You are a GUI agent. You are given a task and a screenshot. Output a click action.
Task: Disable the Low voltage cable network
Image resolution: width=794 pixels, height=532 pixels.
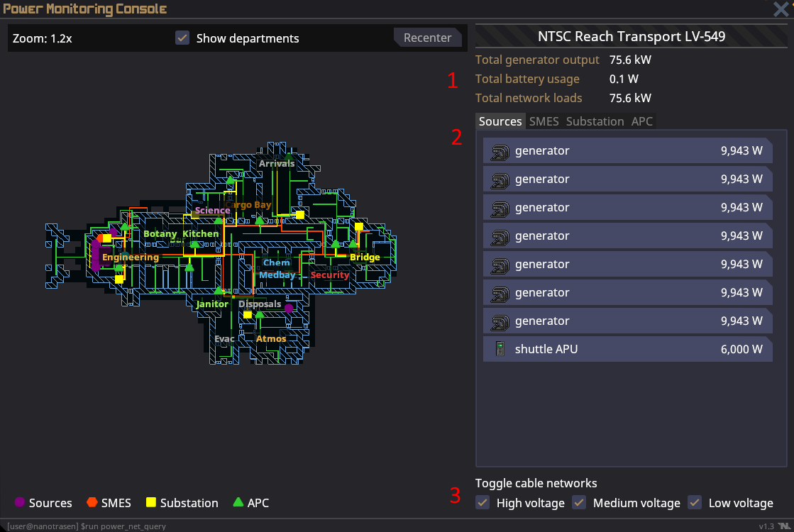[695, 502]
